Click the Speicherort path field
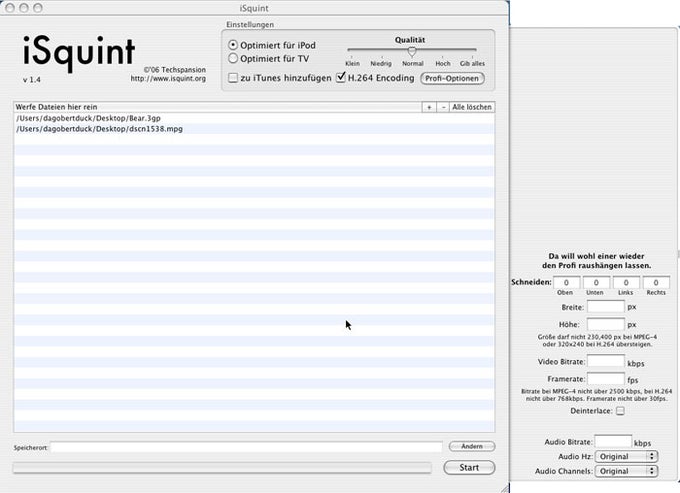 pyautogui.click(x=246, y=447)
